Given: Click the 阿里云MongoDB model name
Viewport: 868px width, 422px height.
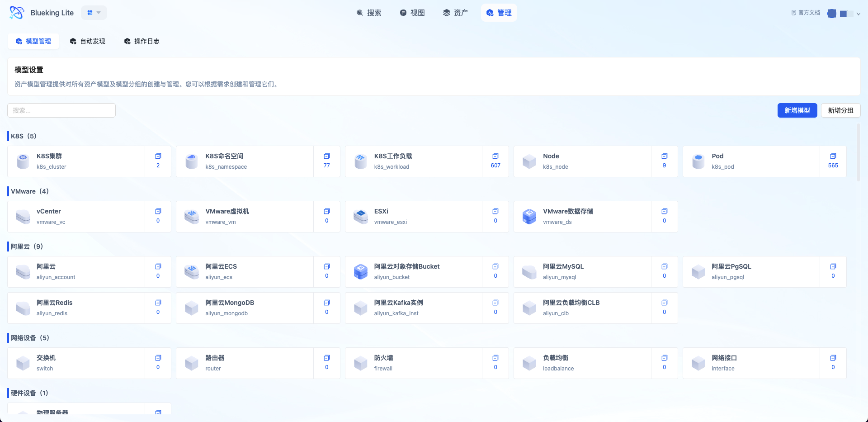Looking at the screenshot, I should coord(230,303).
